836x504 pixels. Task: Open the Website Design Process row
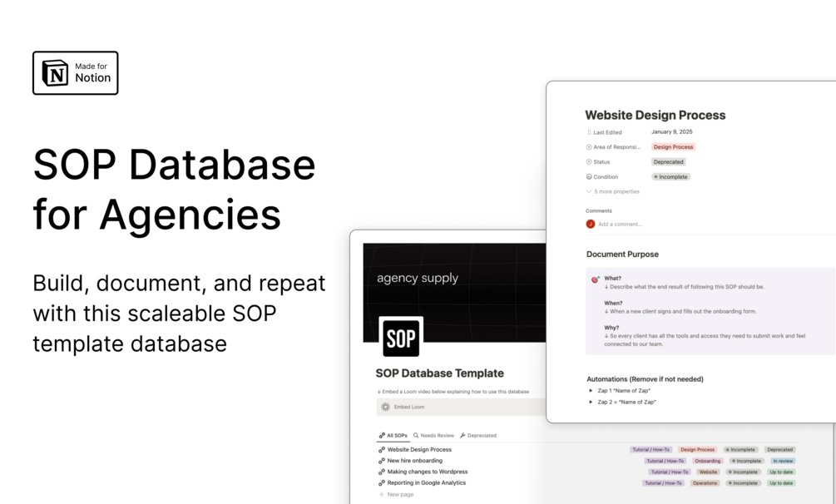419,450
